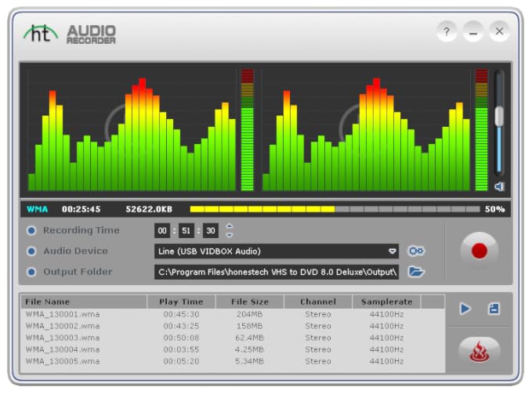Increase recording time with up arrow

pyautogui.click(x=230, y=226)
